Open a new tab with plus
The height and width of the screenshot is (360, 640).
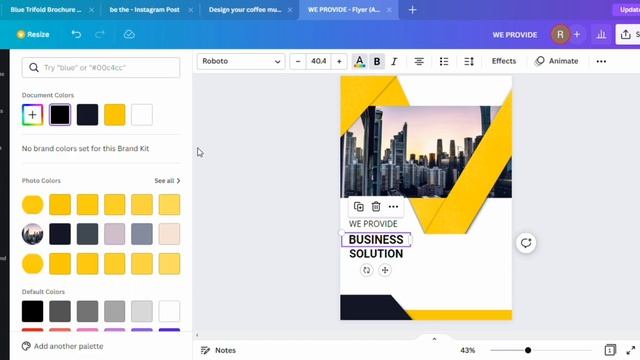click(412, 10)
